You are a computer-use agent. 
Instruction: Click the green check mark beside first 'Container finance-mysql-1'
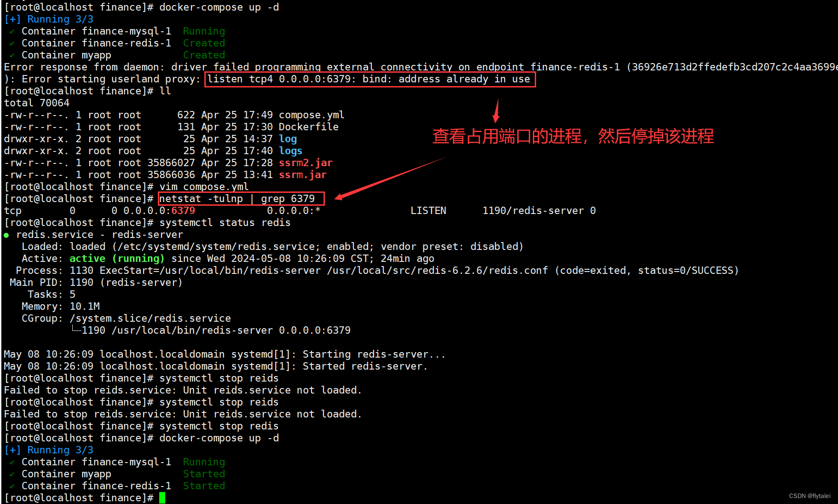tap(12, 32)
